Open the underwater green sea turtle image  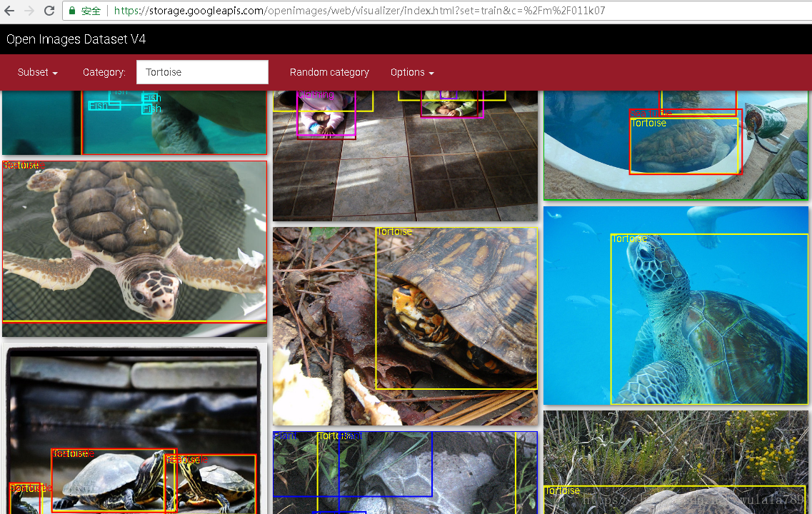(676, 306)
